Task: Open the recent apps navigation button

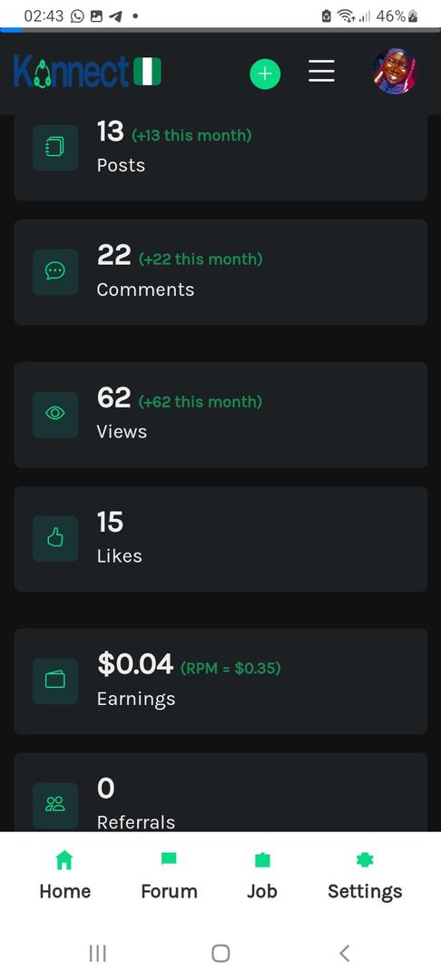Action: (97, 953)
